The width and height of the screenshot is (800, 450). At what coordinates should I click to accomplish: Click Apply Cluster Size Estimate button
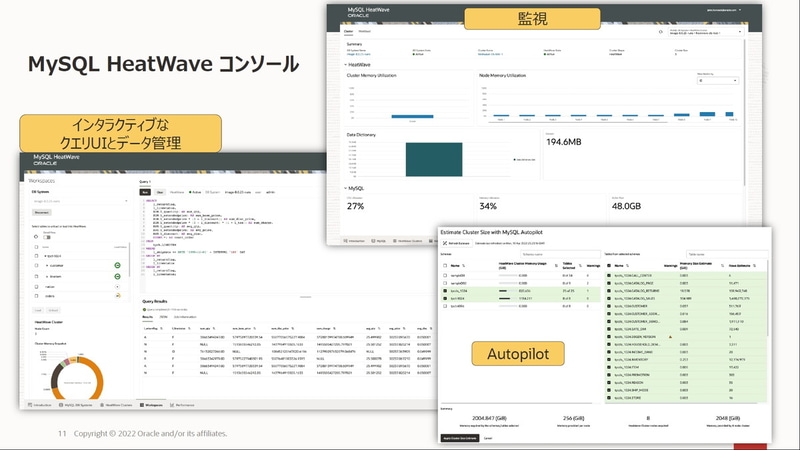460,438
